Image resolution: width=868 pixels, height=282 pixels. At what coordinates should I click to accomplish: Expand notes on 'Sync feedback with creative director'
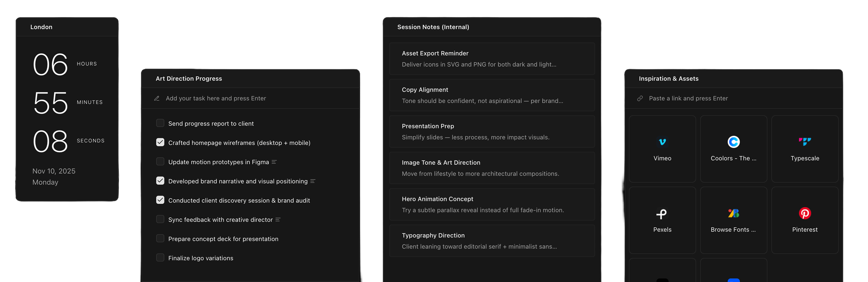[x=278, y=220]
